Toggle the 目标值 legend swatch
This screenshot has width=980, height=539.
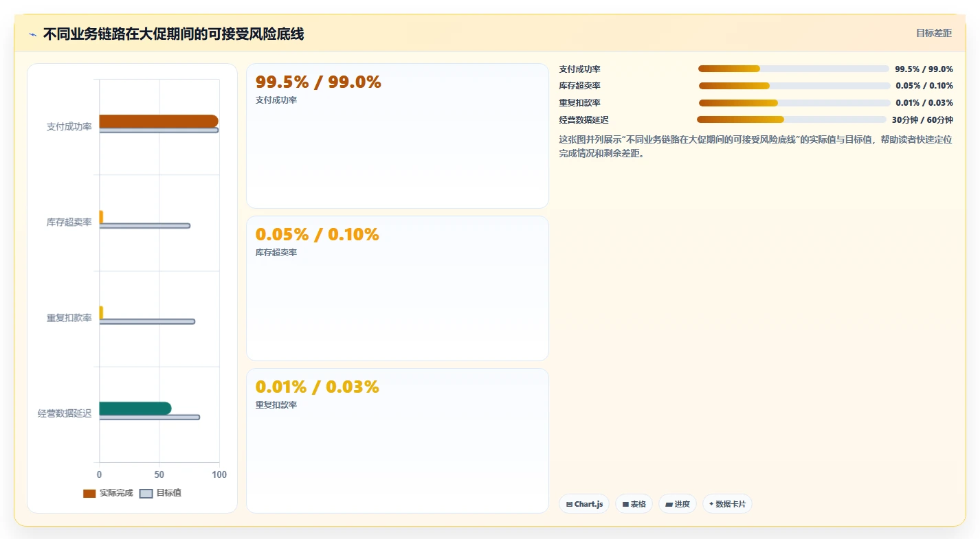[x=146, y=494]
